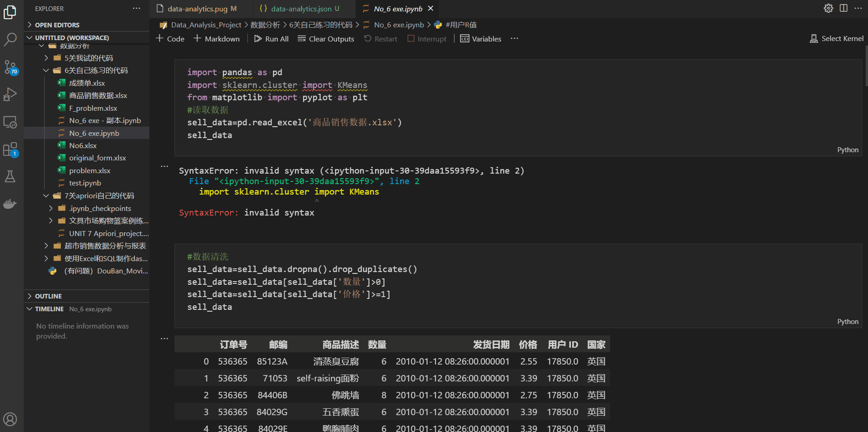Switch to data-analytics.json tab
The height and width of the screenshot is (432, 868).
click(301, 9)
